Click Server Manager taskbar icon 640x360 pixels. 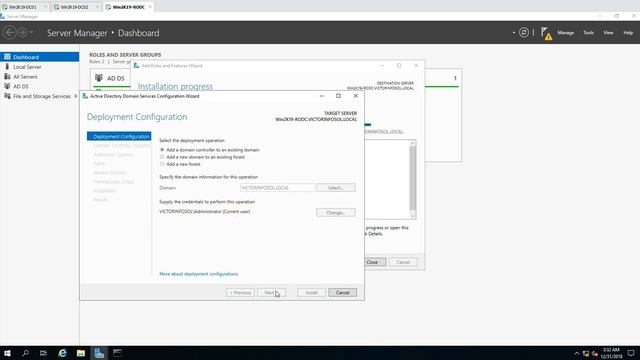[99, 353]
